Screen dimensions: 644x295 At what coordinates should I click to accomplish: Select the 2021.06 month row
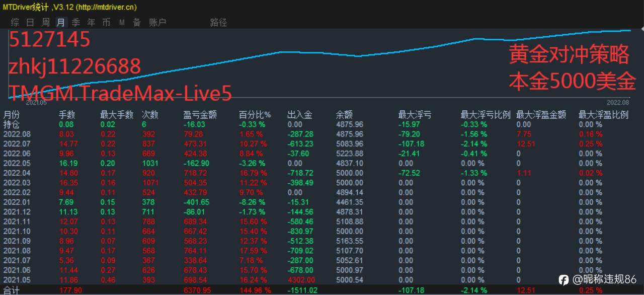pos(322,270)
